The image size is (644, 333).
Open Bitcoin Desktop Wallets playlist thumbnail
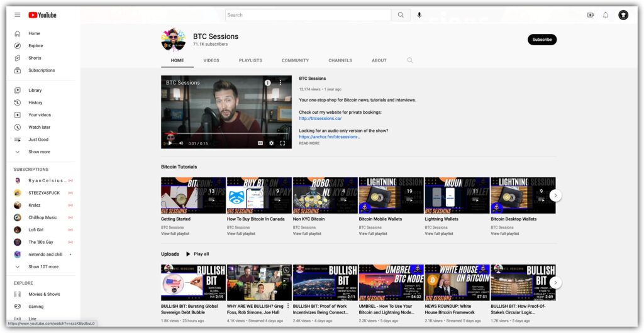coord(523,195)
